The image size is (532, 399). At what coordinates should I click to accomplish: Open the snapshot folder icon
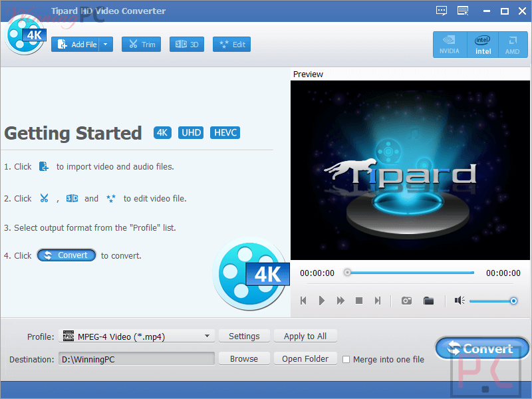pos(429,301)
